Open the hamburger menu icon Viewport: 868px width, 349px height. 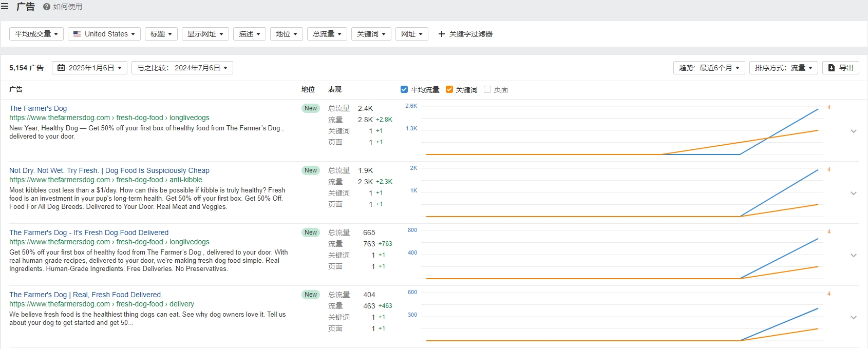[x=5, y=7]
